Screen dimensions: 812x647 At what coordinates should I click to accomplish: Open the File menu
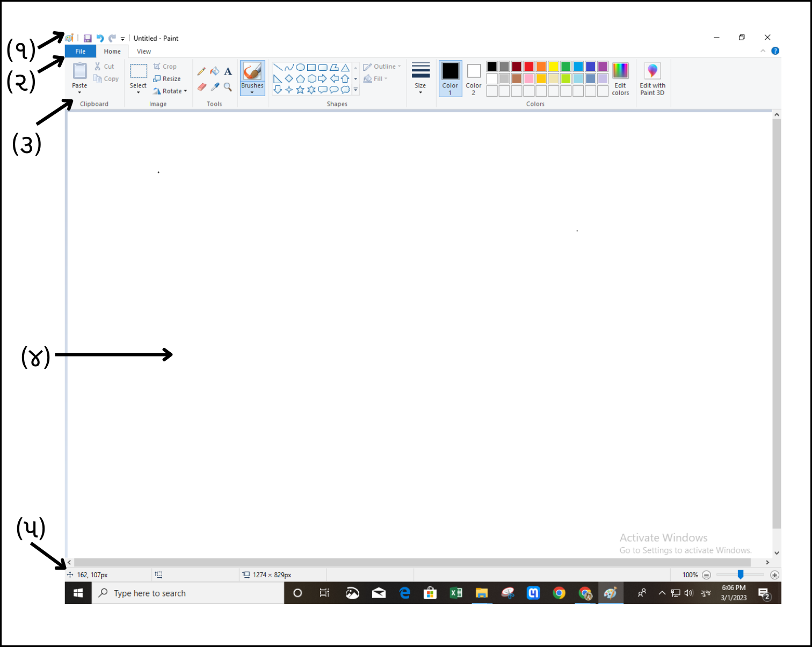(81, 52)
